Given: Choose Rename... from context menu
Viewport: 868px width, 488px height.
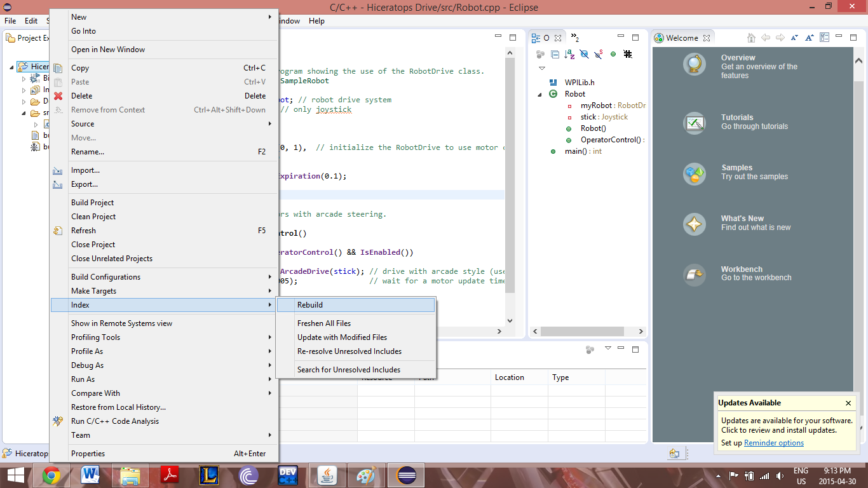Looking at the screenshot, I should 164,152.
